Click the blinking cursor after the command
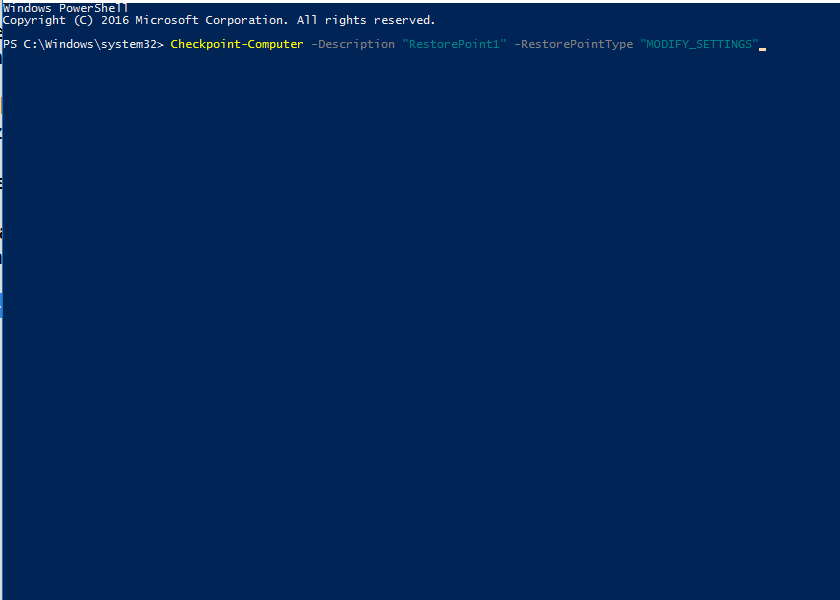 [x=762, y=47]
